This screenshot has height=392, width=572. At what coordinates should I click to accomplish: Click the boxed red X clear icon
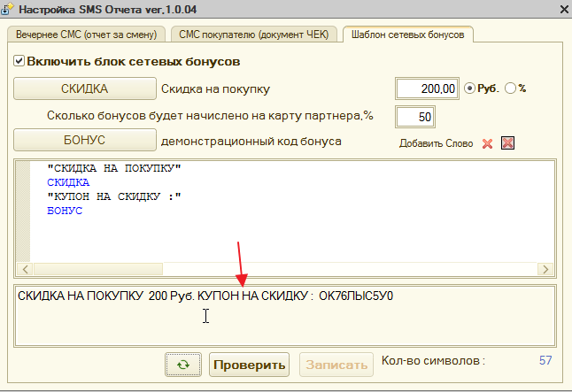click(507, 143)
